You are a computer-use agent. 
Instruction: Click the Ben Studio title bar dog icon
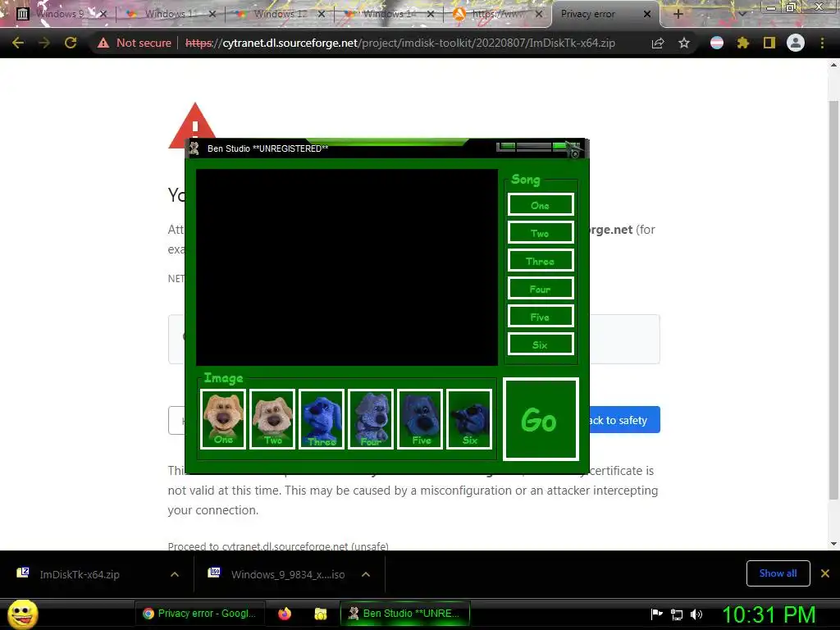[x=194, y=148]
